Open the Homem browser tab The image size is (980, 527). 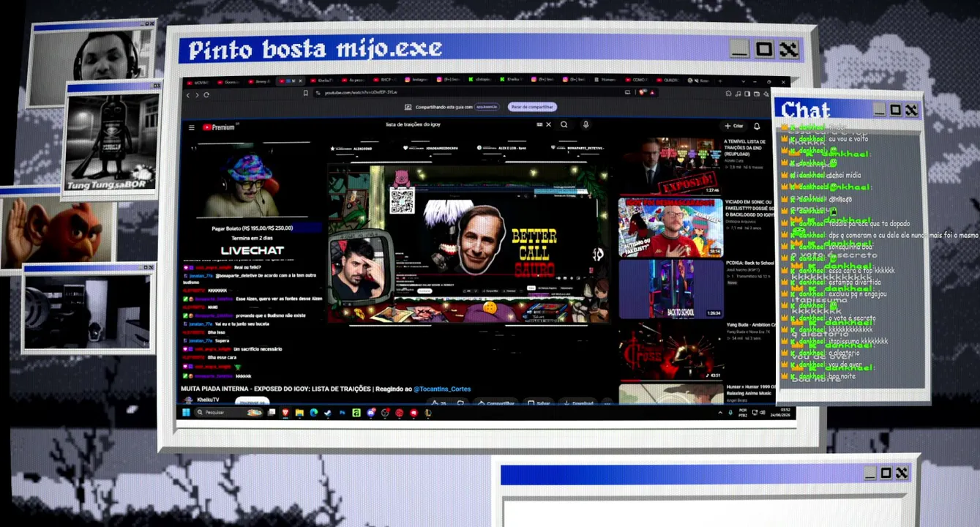click(606, 80)
